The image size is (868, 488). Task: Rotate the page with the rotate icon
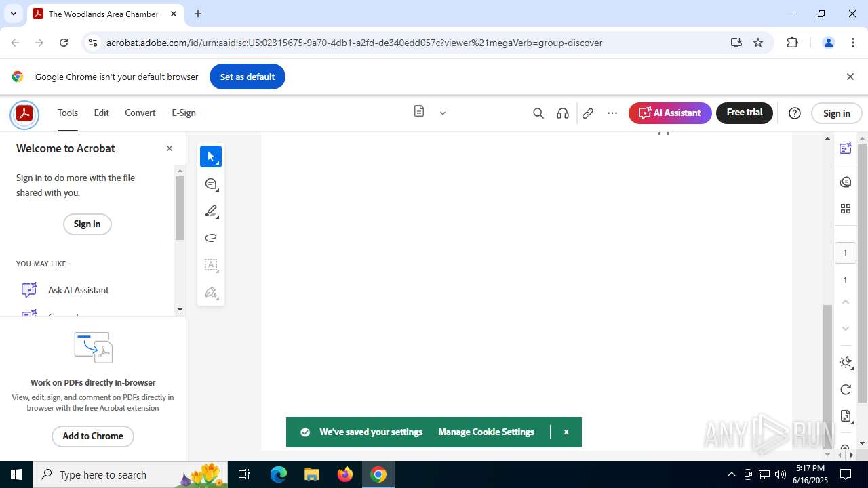tap(845, 389)
